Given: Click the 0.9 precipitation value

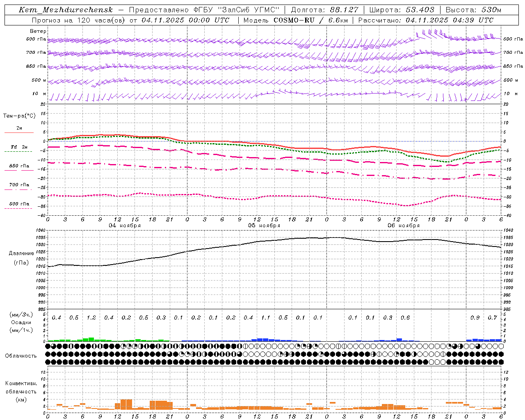Looking at the screenshot, I should click(x=475, y=318).
